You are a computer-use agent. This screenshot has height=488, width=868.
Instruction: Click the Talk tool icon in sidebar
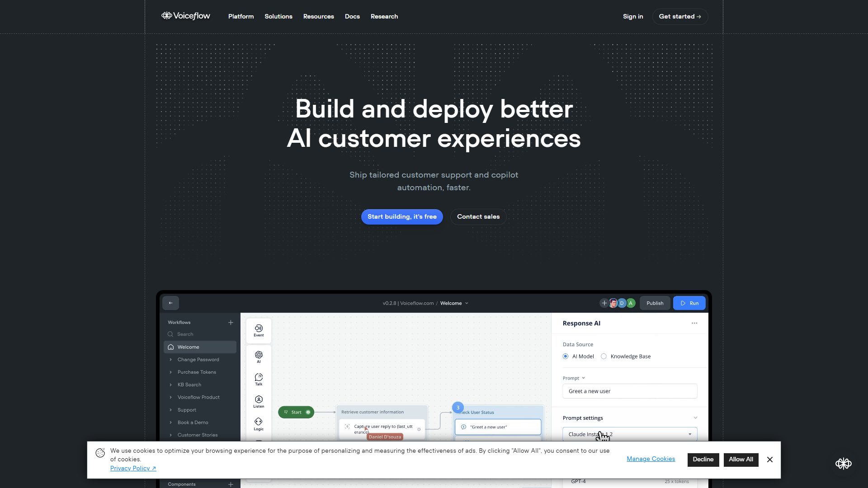point(258,378)
